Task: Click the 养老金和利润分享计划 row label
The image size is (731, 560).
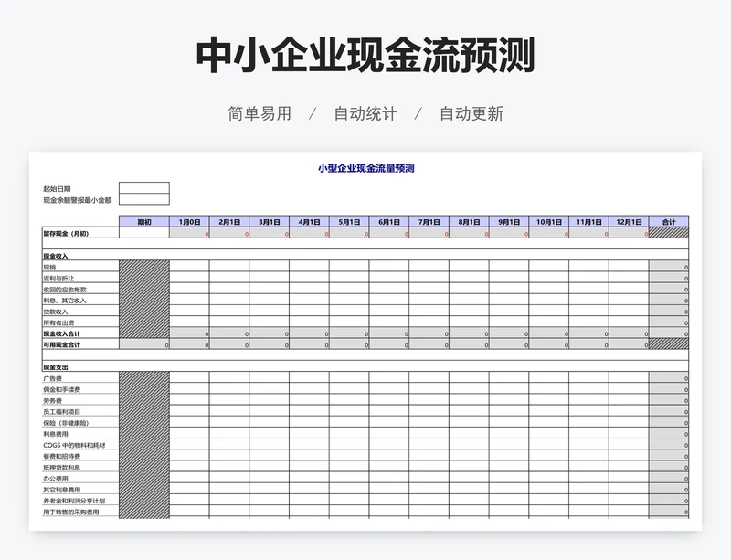Action: (74, 501)
